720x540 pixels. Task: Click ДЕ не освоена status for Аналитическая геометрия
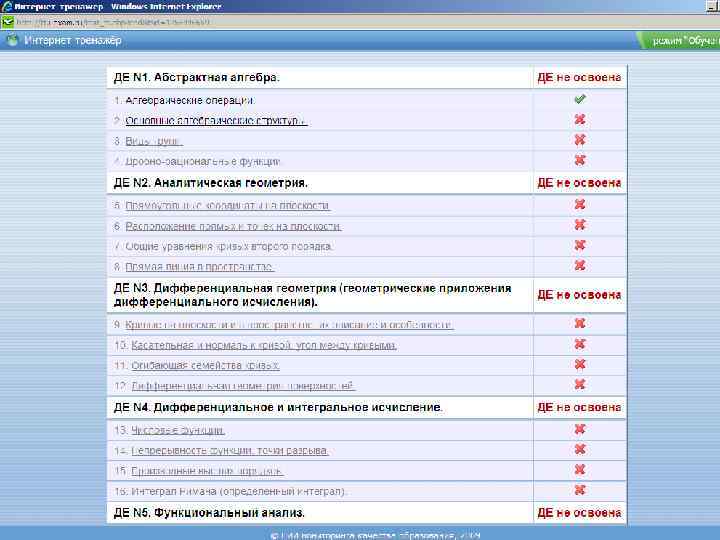(x=579, y=183)
